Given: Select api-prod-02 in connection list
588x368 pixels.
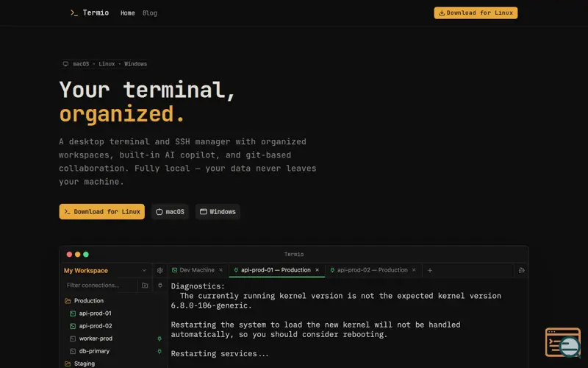Looking at the screenshot, I should (96, 326).
